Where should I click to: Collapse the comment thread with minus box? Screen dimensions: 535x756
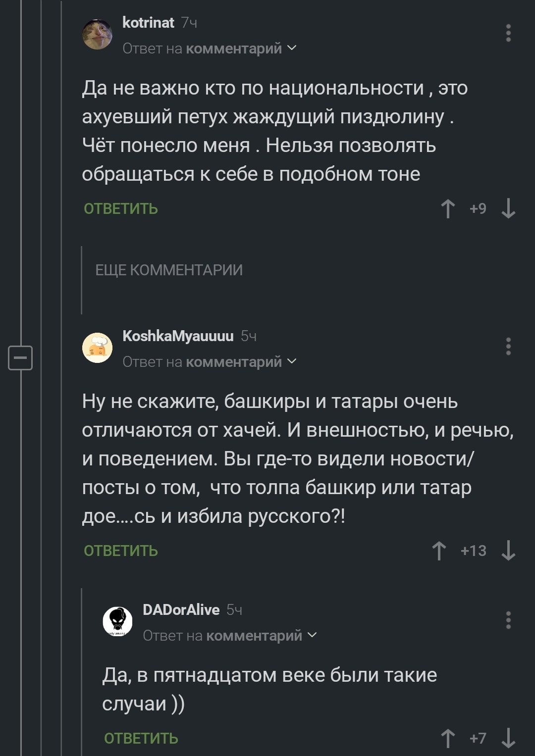(20, 357)
